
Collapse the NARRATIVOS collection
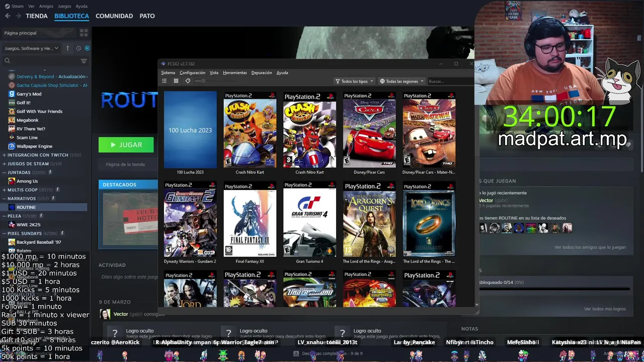pos(5,199)
